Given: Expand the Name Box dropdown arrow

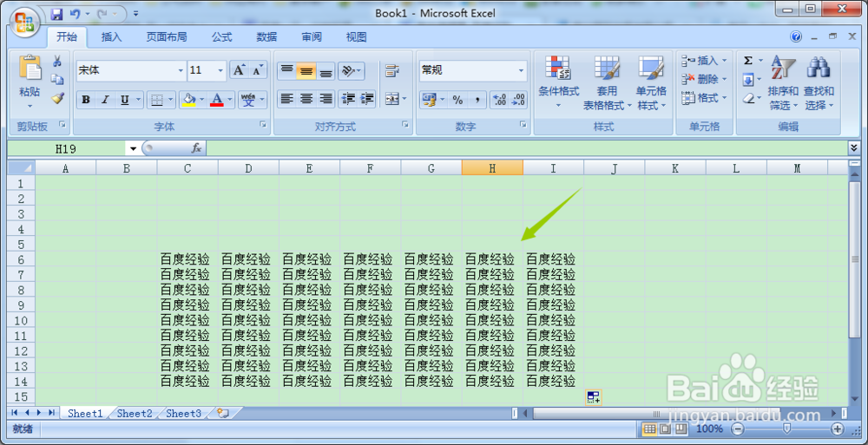Looking at the screenshot, I should [x=134, y=148].
